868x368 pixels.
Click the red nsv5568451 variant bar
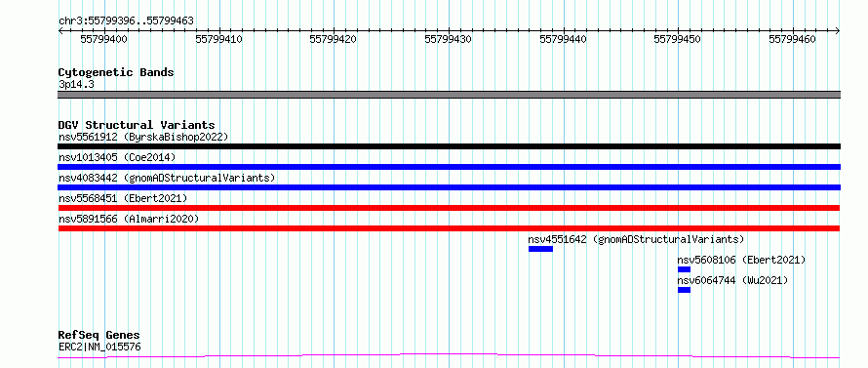coord(449,208)
